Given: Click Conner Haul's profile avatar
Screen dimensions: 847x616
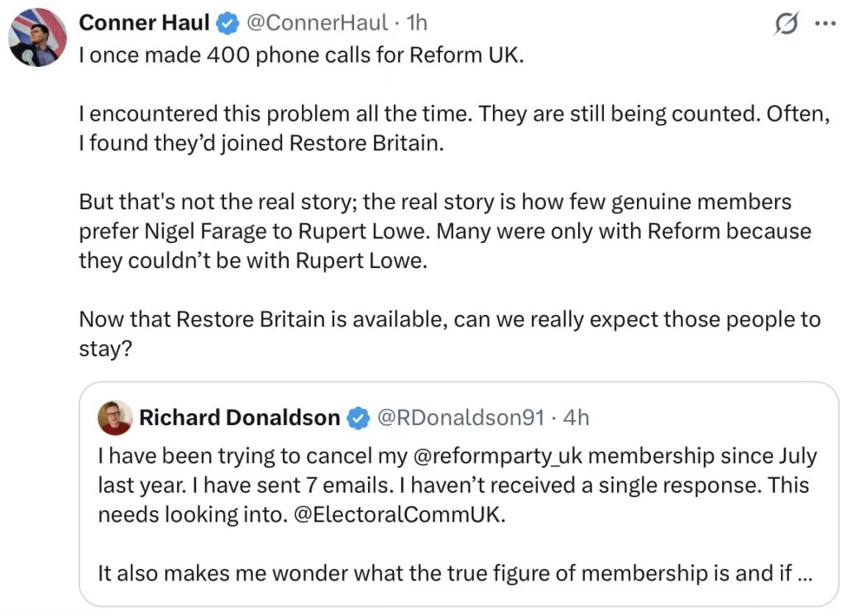Looking at the screenshot, I should pos(37,37).
